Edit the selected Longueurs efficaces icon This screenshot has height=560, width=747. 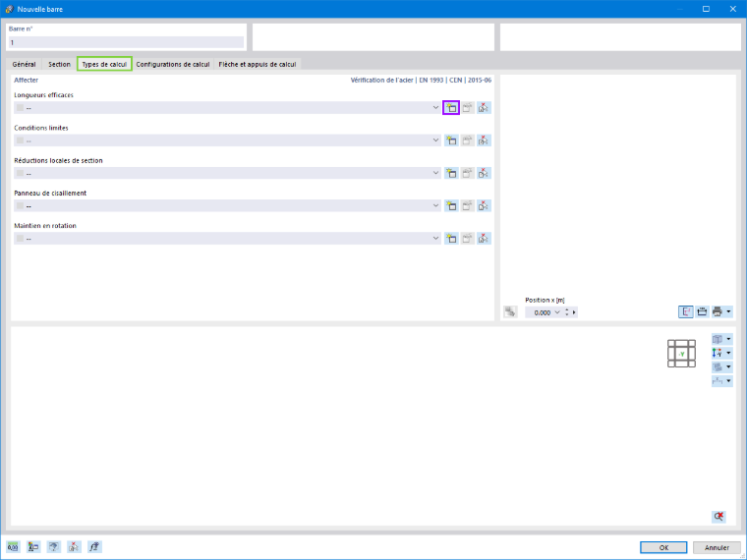(x=467, y=108)
